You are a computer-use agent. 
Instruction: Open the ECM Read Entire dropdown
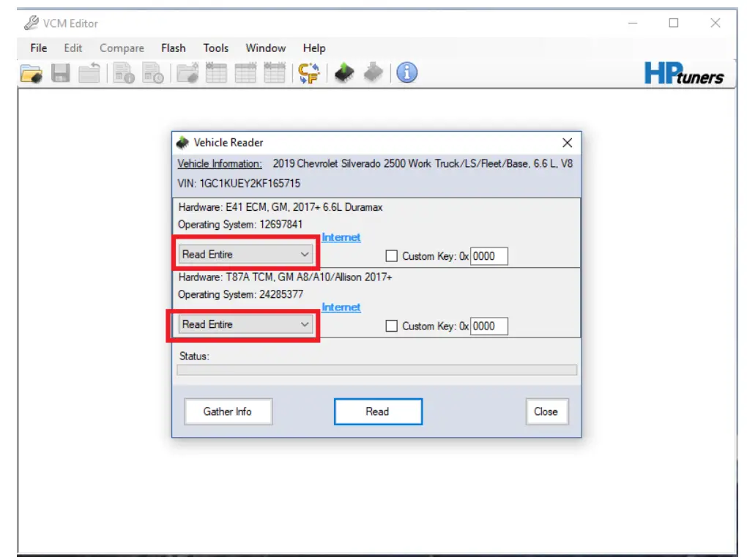(305, 254)
